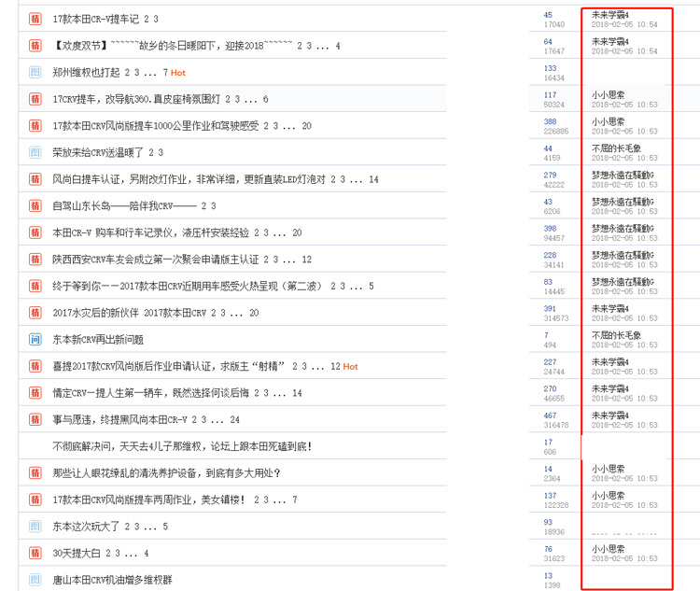
Task: Click the 图 icon beside 郑州维权也打起
Action: (x=35, y=72)
